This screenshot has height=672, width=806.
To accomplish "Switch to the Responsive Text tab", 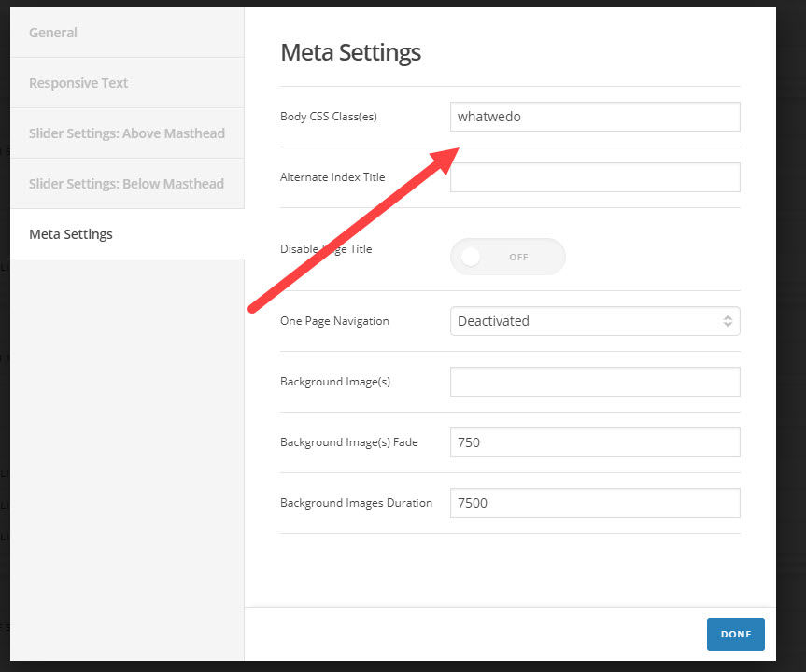I will click(78, 83).
